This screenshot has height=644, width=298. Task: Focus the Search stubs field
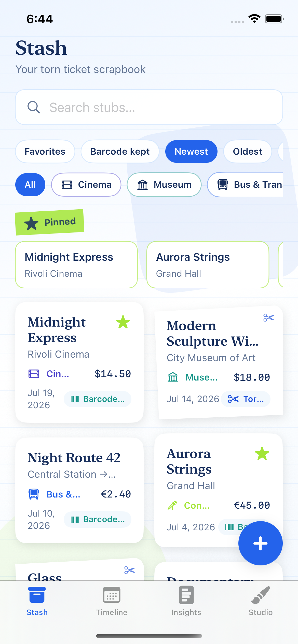[149, 107]
